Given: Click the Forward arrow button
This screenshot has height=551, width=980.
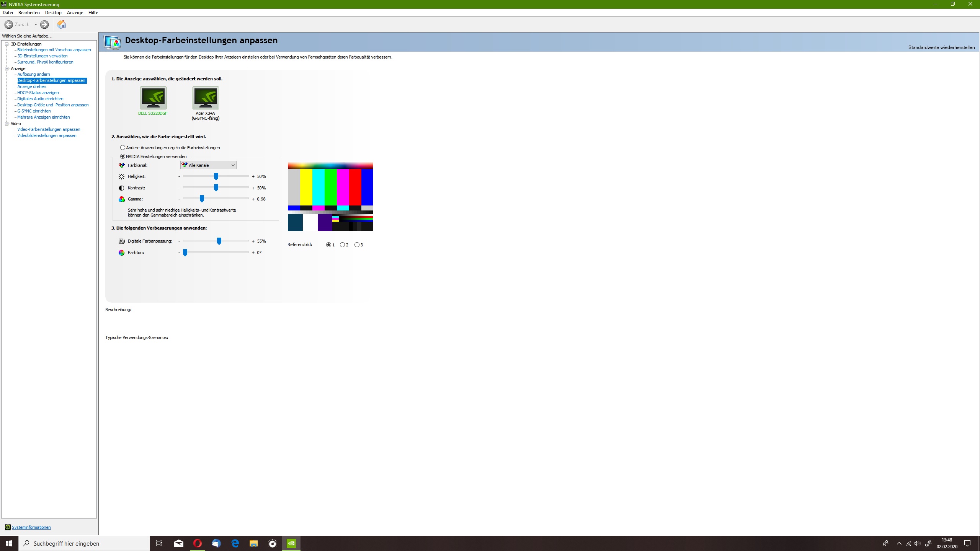Looking at the screenshot, I should [44, 24].
